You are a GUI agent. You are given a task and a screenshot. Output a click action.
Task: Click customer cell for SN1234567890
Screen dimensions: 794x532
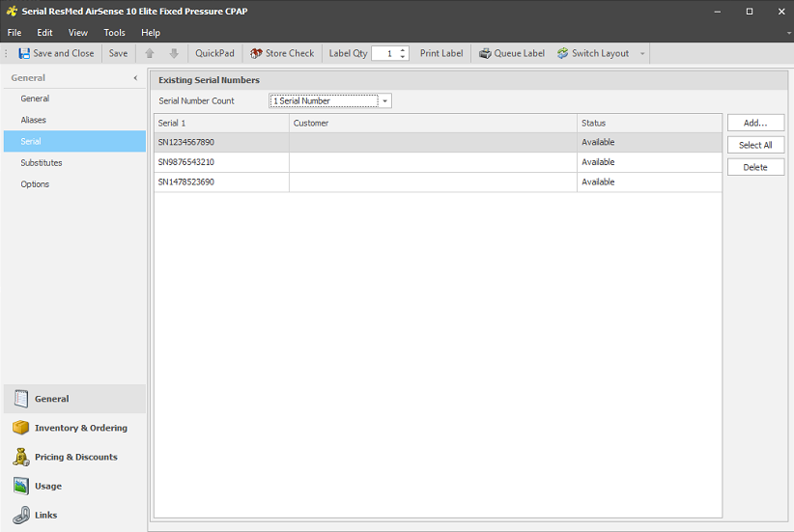[433, 142]
